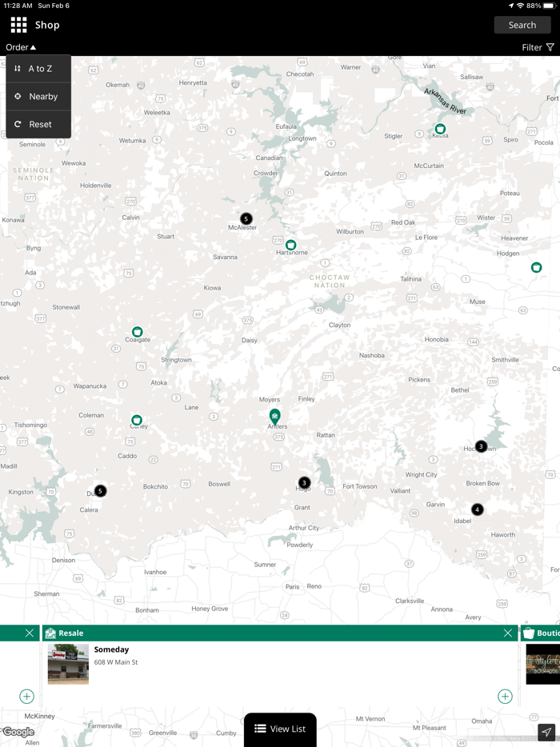
Task: Tap the battery indicator in status bar
Action: point(550,6)
